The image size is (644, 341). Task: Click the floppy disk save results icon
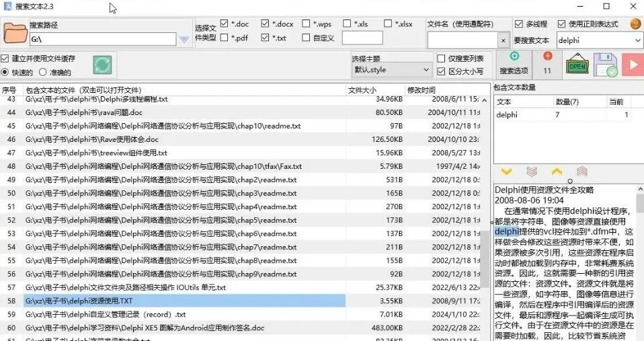(606, 65)
